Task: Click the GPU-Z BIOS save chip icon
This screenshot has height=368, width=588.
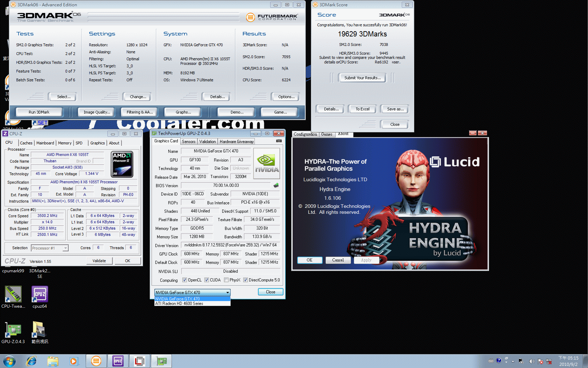Action: coord(276,185)
